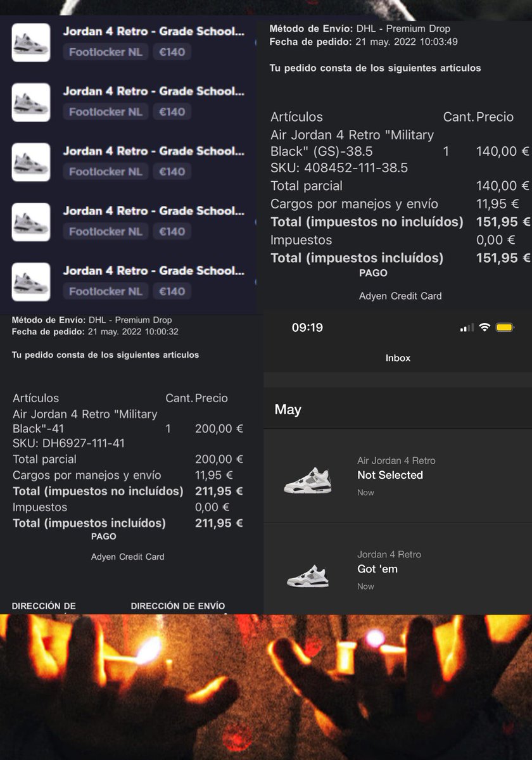Select DIRECCIÓN DE ENVÍO heading
Screen dimensions: 532x760
click(x=178, y=606)
